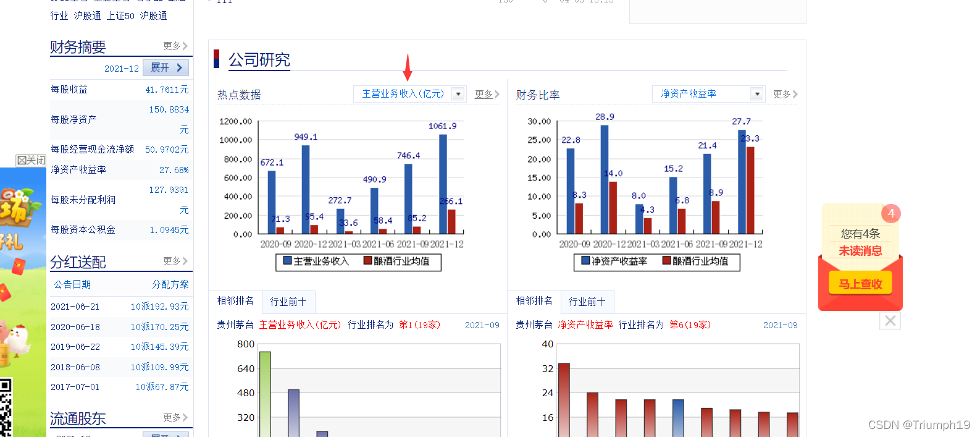This screenshot has width=980, height=437.
Task: Open the 主营业务收入(亿元) dropdown
Action: 410,94
